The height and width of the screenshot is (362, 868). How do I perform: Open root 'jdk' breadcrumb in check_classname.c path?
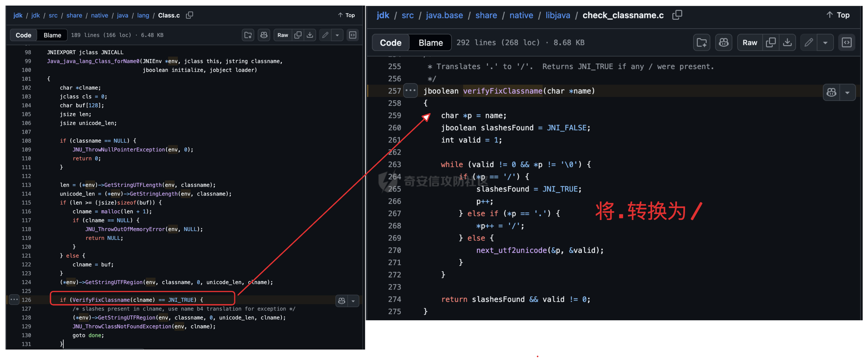click(383, 15)
